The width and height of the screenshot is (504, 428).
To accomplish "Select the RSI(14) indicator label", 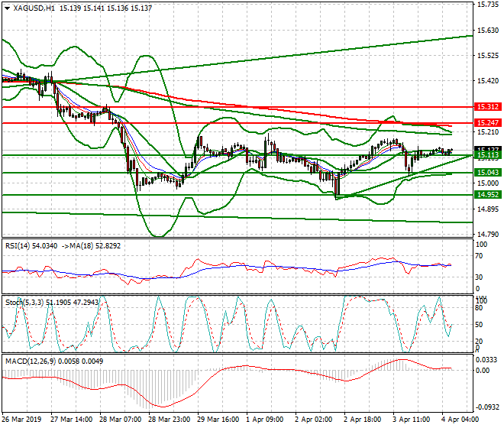I will pyautogui.click(x=18, y=246).
